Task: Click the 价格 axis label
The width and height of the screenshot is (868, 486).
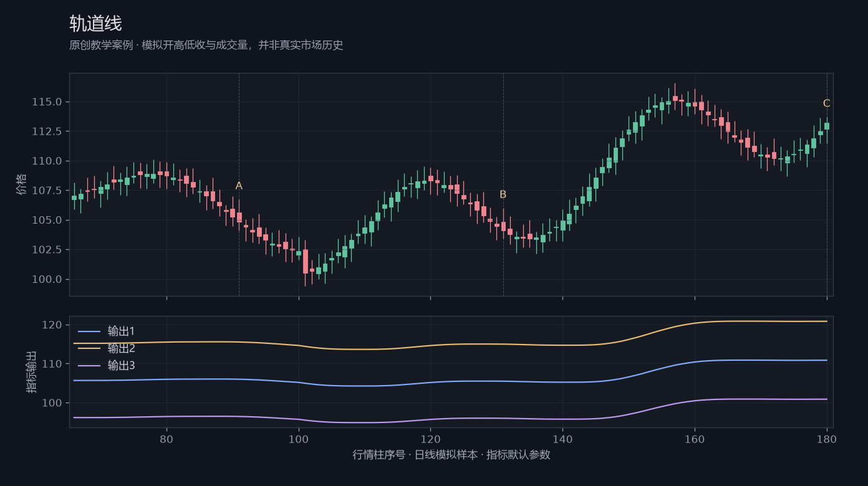Action: [x=22, y=184]
